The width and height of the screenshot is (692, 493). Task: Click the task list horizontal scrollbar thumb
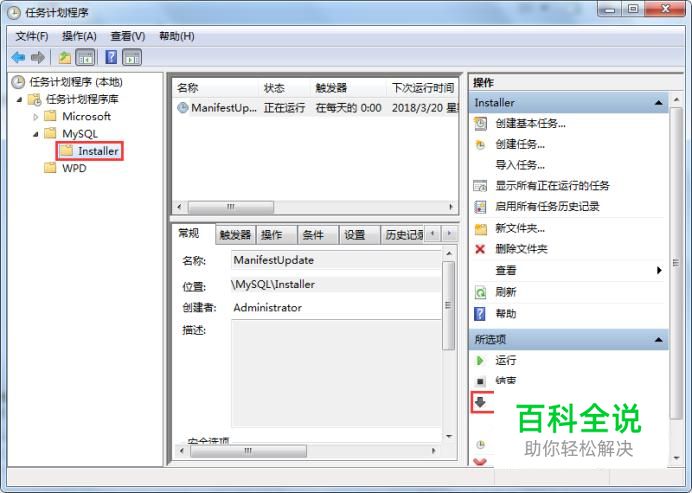pyautogui.click(x=231, y=207)
